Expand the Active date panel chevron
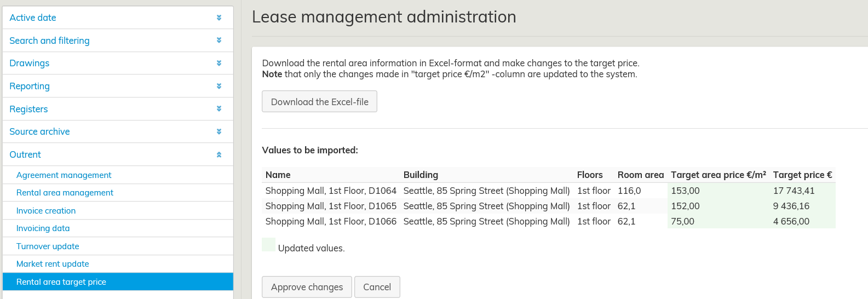 pos(219,18)
